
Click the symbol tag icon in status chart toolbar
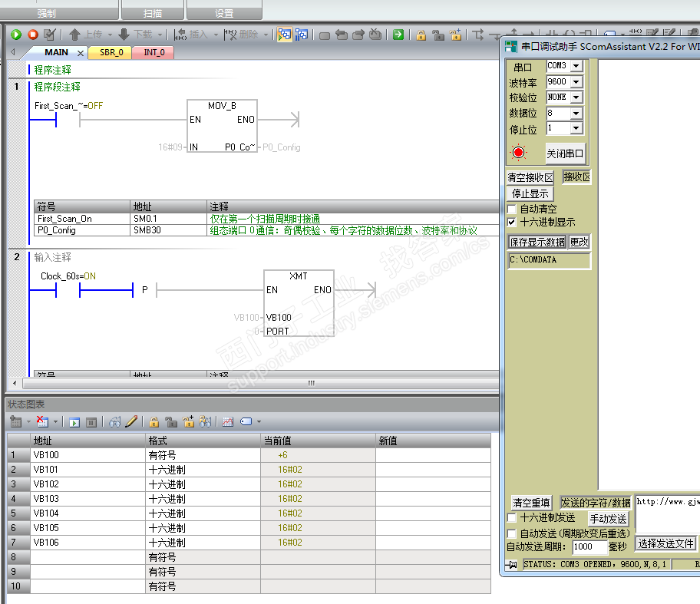coord(246,421)
